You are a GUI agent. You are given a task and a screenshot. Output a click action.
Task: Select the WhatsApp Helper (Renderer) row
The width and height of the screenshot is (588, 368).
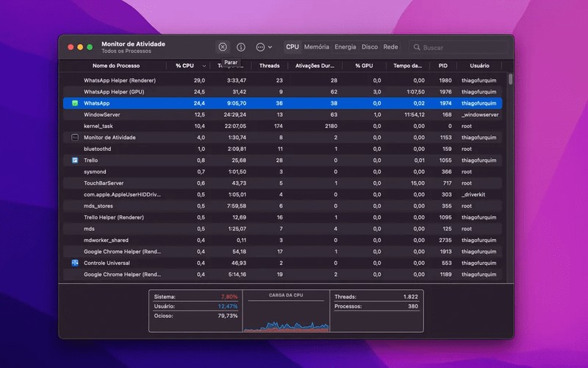coord(282,80)
